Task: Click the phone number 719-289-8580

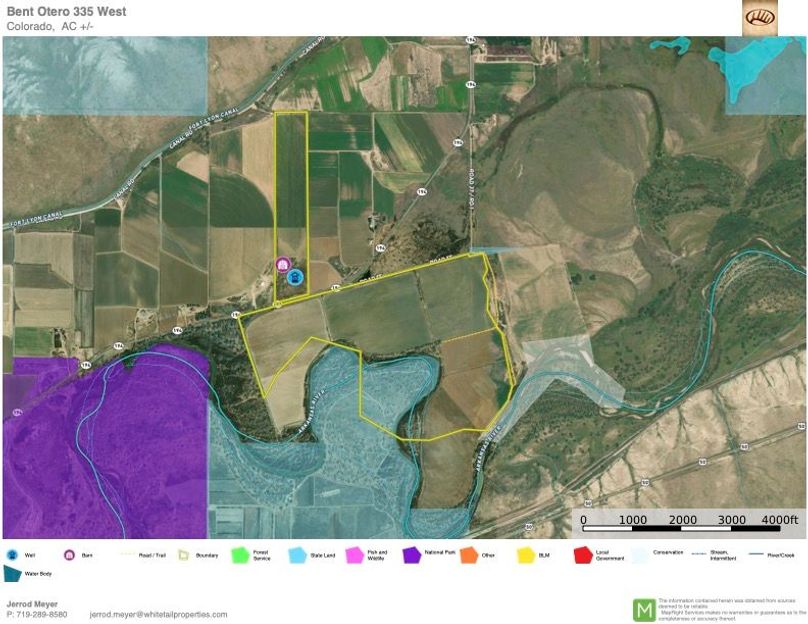Action: [x=43, y=614]
